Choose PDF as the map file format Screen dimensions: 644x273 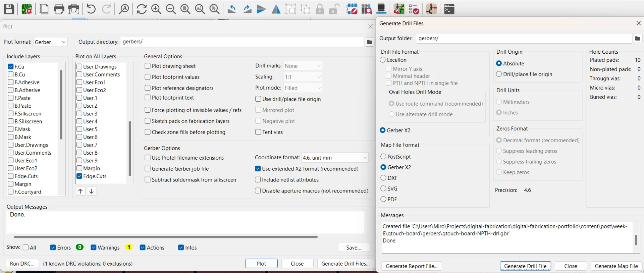383,199
